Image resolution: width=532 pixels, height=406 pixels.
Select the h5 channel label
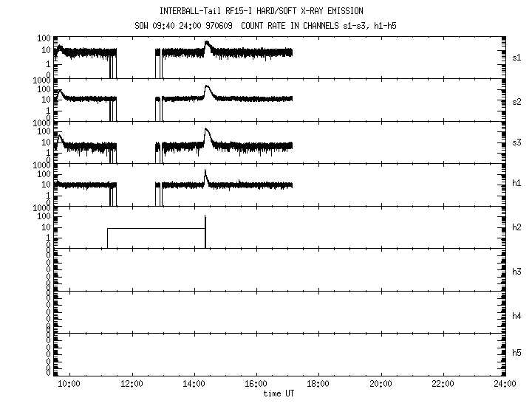tap(516, 354)
